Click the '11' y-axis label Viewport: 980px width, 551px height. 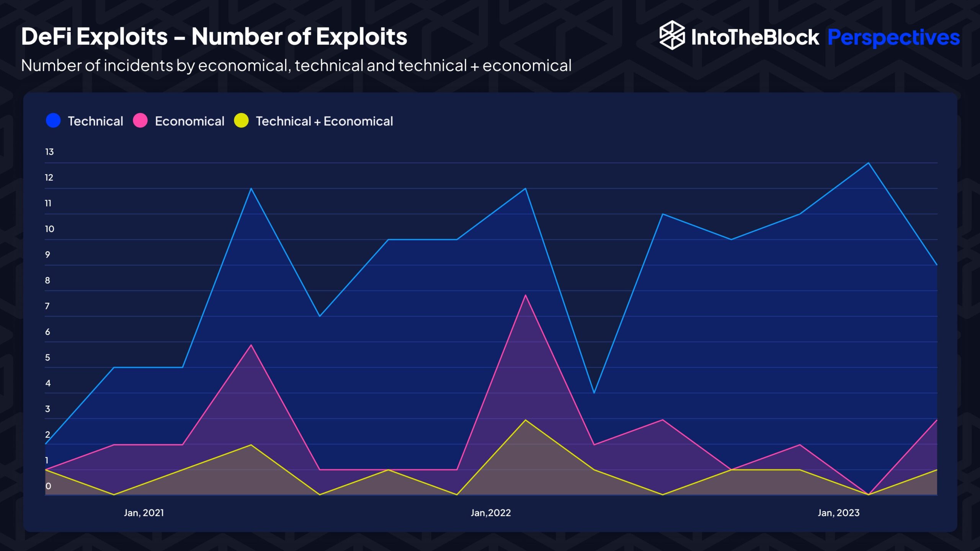coord(48,203)
